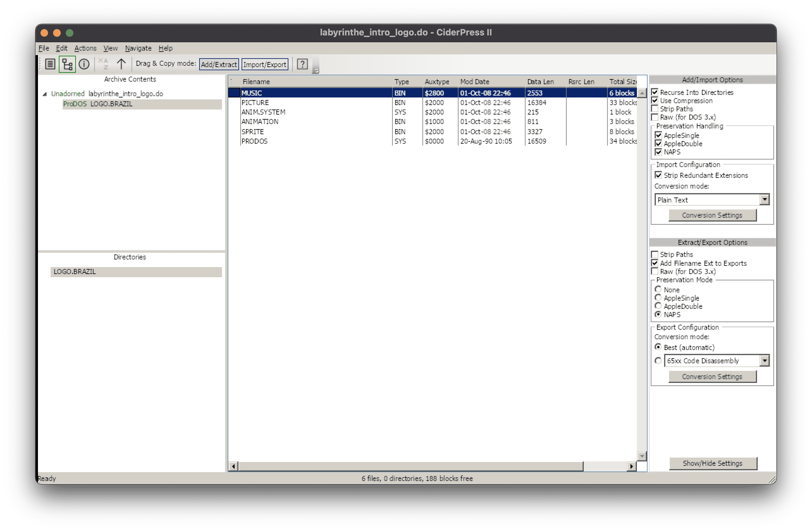The height and width of the screenshot is (531, 812).
Task: Click the horizontal scrollbar thumb
Action: point(411,466)
